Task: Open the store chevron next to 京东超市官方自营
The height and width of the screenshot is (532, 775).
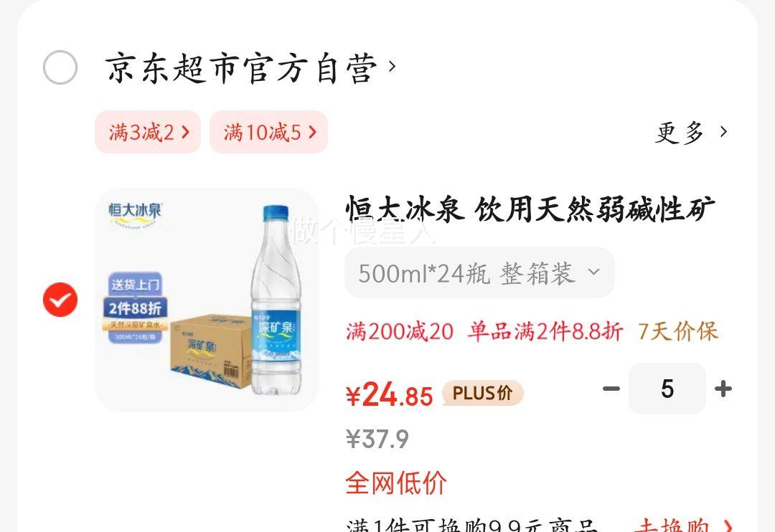Action: click(392, 66)
